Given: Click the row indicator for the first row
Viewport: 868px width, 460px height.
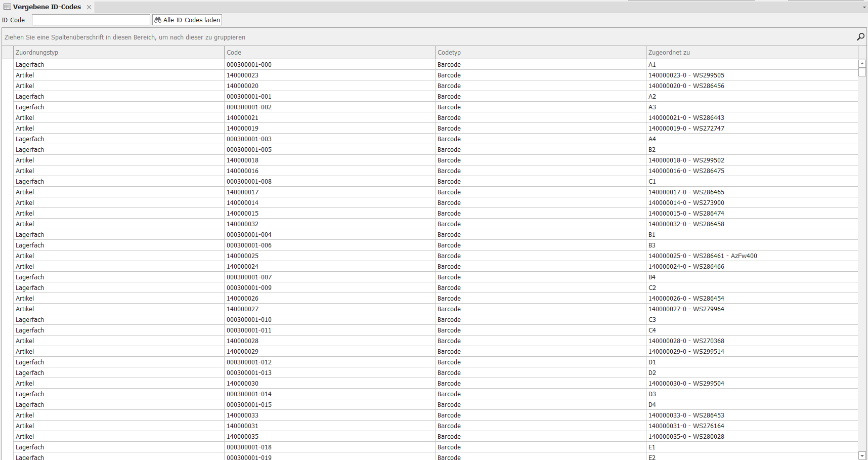Looking at the screenshot, I should coord(8,65).
